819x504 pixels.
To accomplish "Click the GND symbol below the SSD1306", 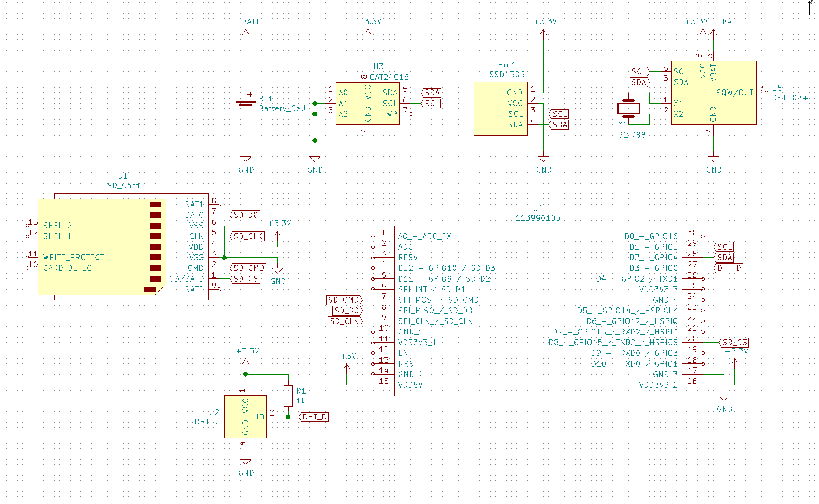I will pyautogui.click(x=544, y=165).
